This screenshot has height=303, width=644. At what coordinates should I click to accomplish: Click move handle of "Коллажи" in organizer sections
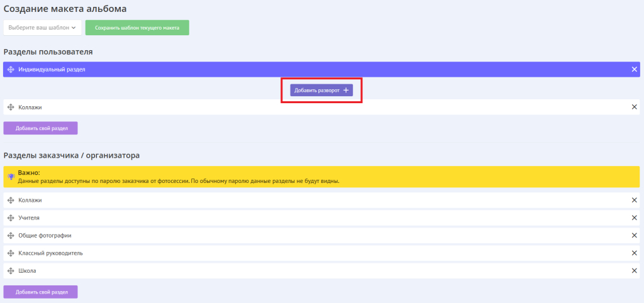tap(11, 200)
